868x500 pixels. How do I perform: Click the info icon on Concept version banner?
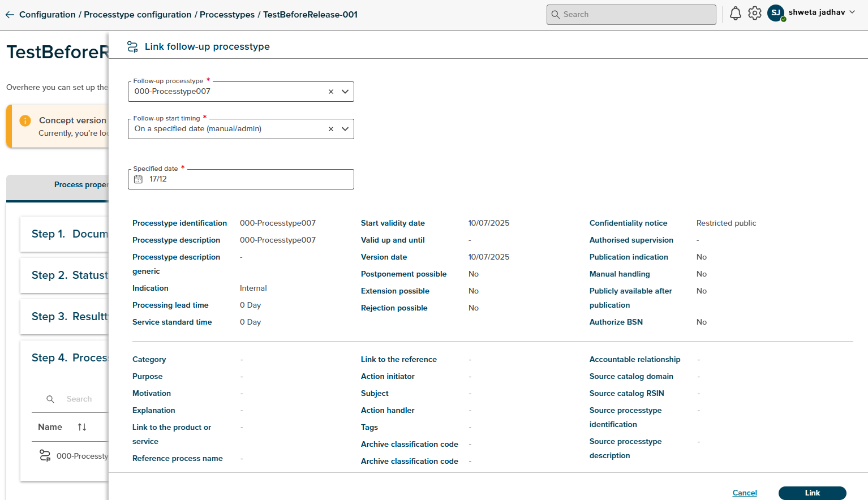click(x=25, y=120)
